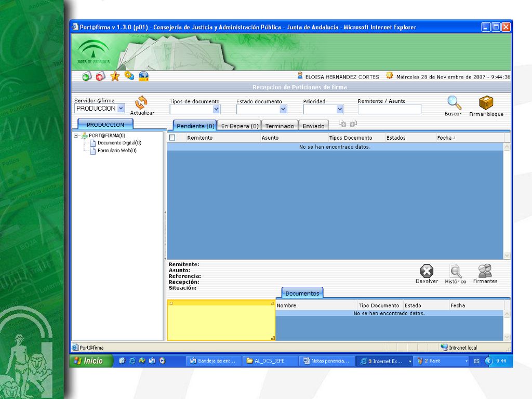Viewport: 532px width, 399px height.
Task: Click the Firmar bloque box icon
Action: (486, 103)
